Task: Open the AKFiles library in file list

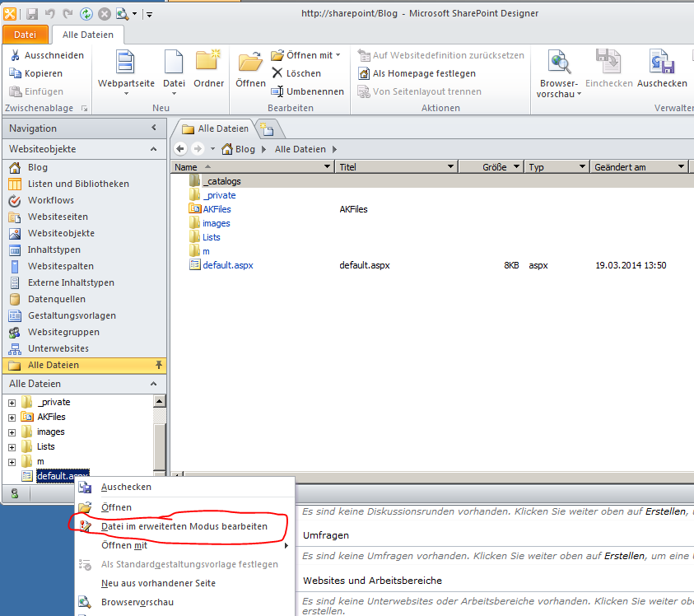Action: 217,209
